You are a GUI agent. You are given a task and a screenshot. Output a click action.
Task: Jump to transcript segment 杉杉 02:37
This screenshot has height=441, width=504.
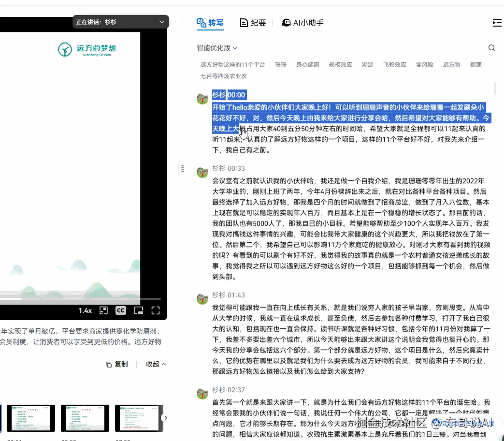point(229,390)
